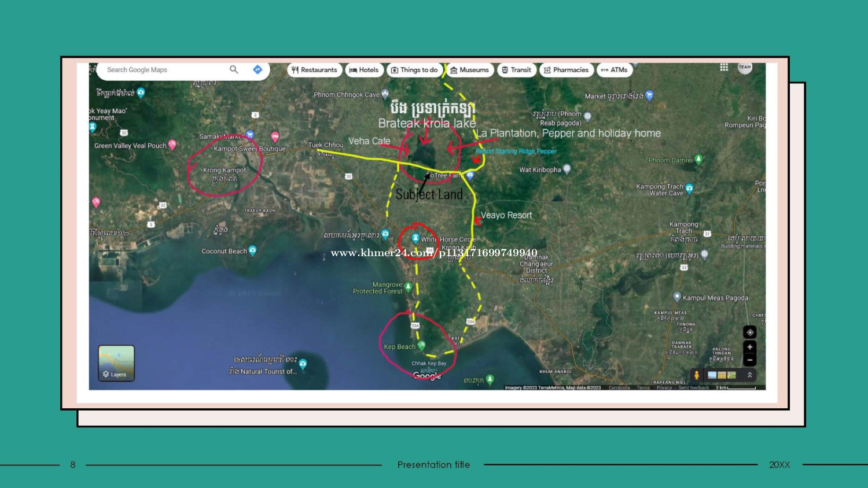Click the Veha Cafe label
The width and height of the screenshot is (868, 488).
369,141
